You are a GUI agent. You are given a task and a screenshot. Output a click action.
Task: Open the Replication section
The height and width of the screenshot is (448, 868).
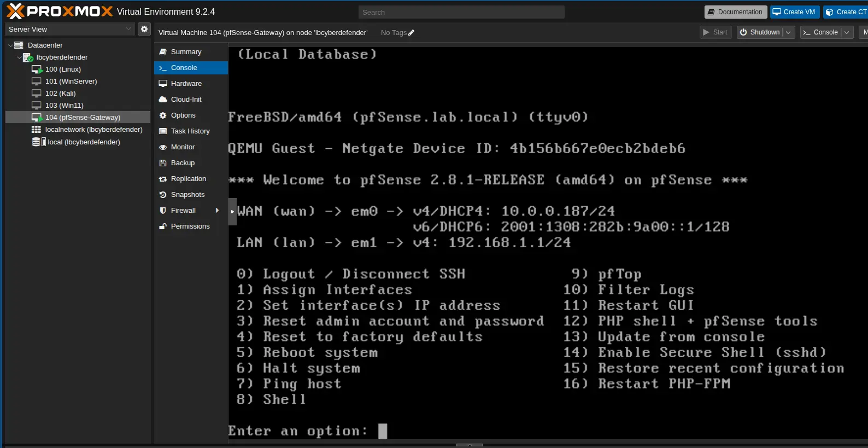[x=191, y=179]
